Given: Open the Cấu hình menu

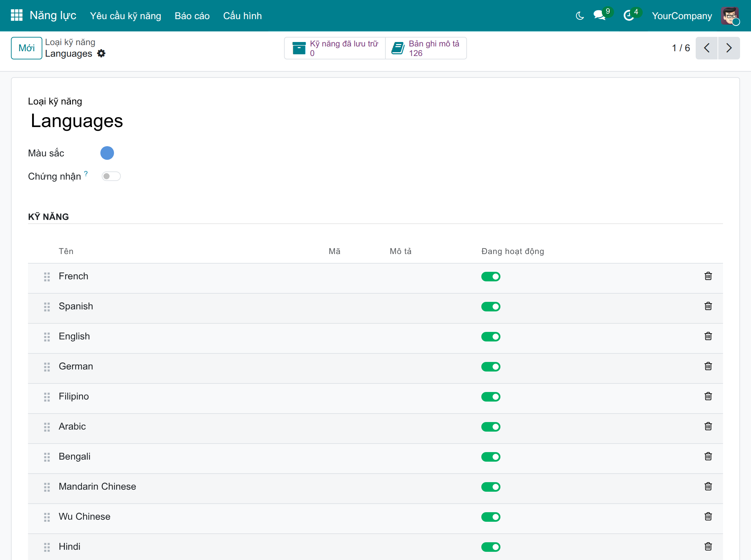Looking at the screenshot, I should coord(242,16).
